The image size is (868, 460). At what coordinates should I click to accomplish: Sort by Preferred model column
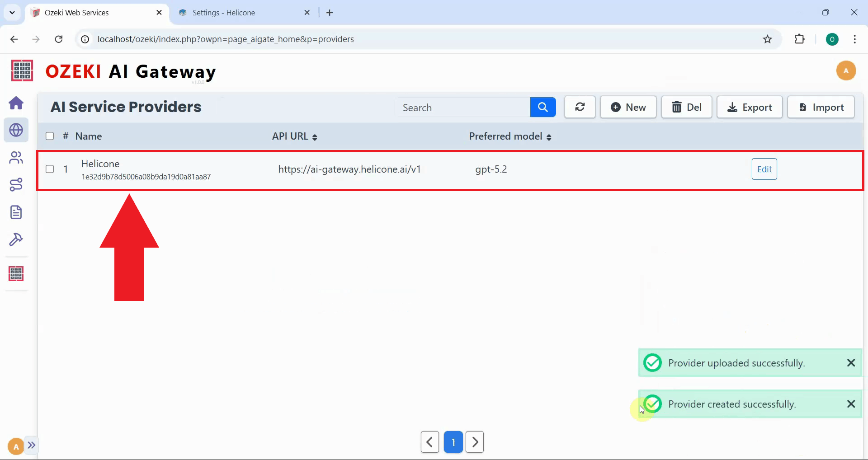(x=549, y=137)
